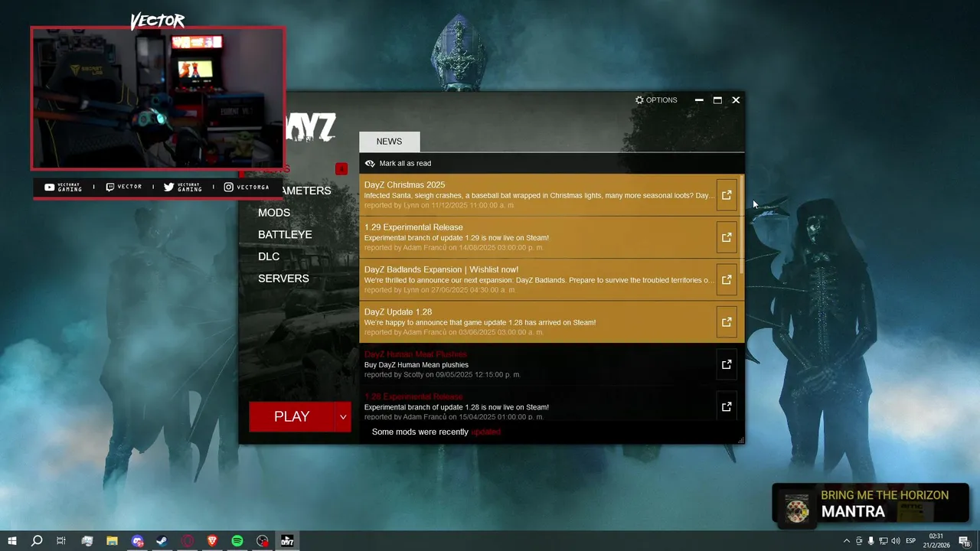Click the 'Buy DayZ Human Mean plushies' text
Viewport: 980px width, 551px height.
coord(416,365)
